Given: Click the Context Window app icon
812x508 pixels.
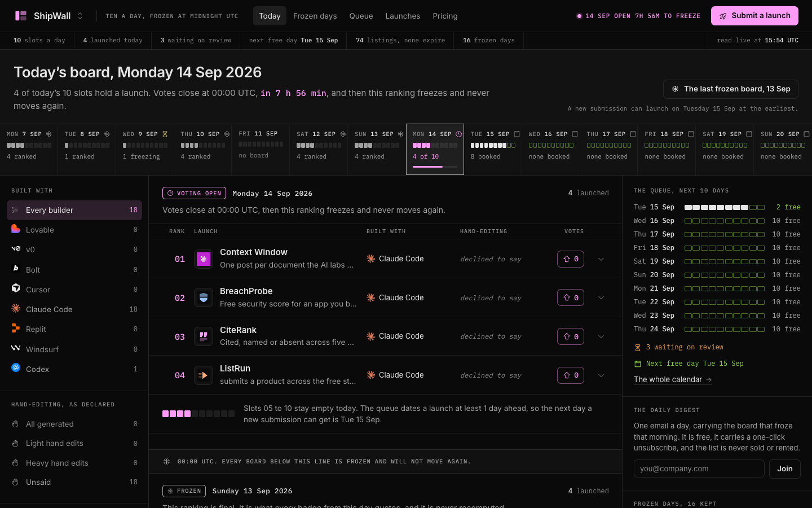Looking at the screenshot, I should 204,259.
